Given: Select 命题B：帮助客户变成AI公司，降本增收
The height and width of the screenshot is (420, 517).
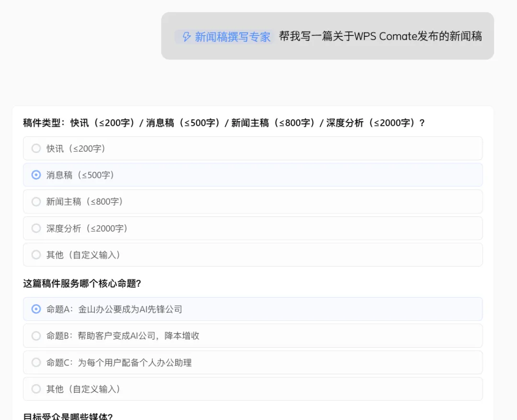Looking at the screenshot, I should pyautogui.click(x=253, y=336).
